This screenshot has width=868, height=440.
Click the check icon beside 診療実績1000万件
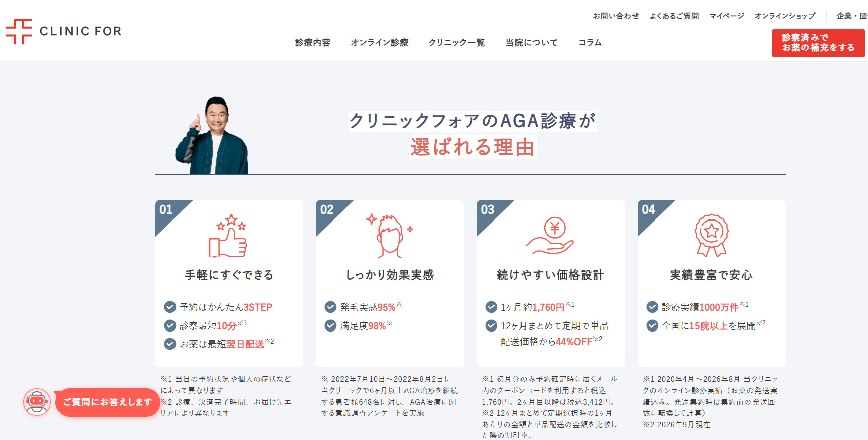(652, 307)
